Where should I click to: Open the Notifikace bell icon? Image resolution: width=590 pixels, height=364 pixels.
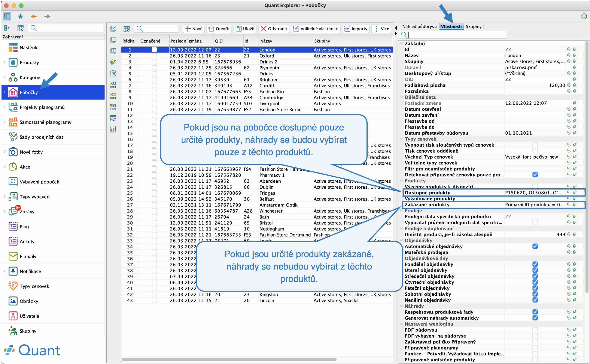coord(13,271)
